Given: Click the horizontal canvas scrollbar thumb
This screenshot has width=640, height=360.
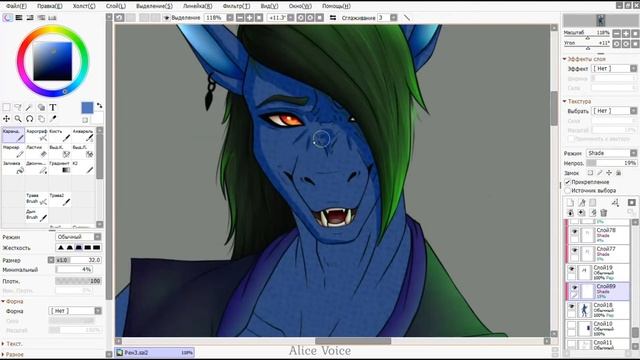Looking at the screenshot, I should [353, 341].
